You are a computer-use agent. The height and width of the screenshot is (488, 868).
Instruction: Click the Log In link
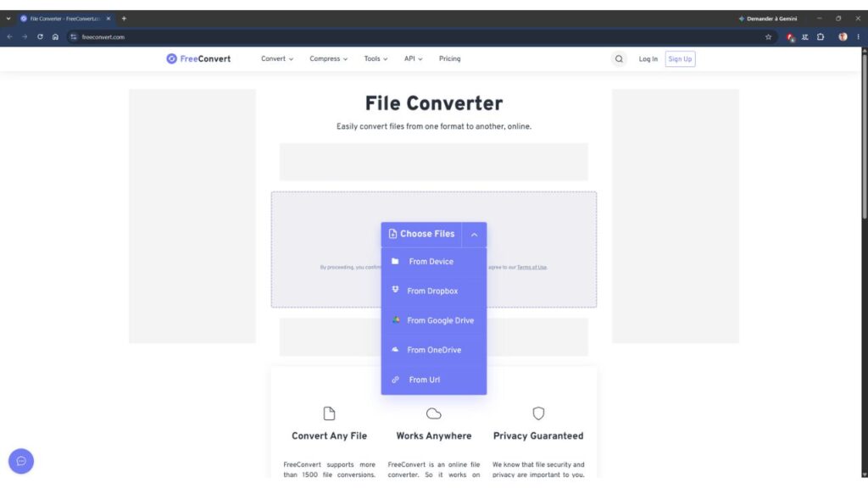(648, 59)
